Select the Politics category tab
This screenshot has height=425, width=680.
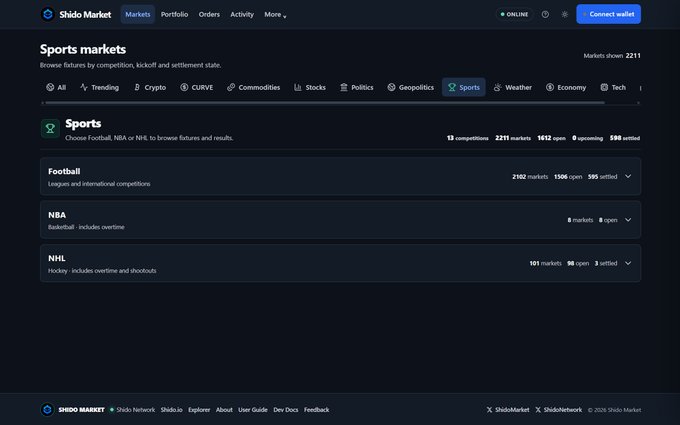[357, 87]
